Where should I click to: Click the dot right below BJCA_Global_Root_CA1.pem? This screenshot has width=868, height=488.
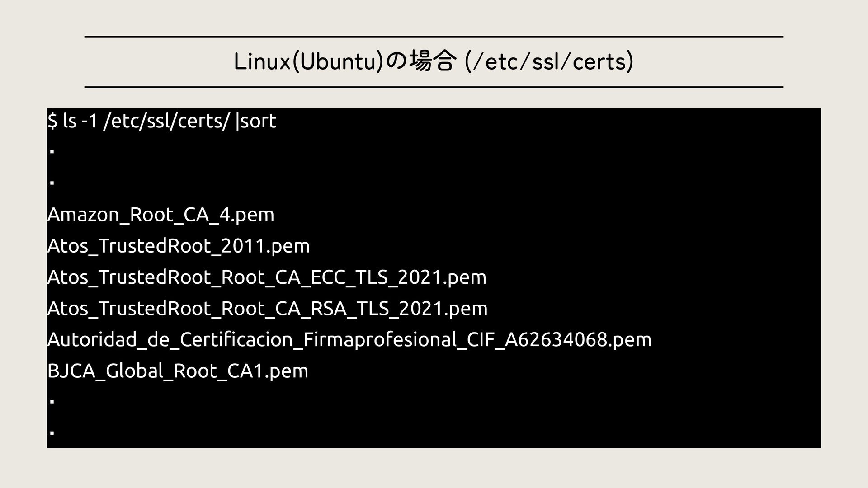click(52, 402)
